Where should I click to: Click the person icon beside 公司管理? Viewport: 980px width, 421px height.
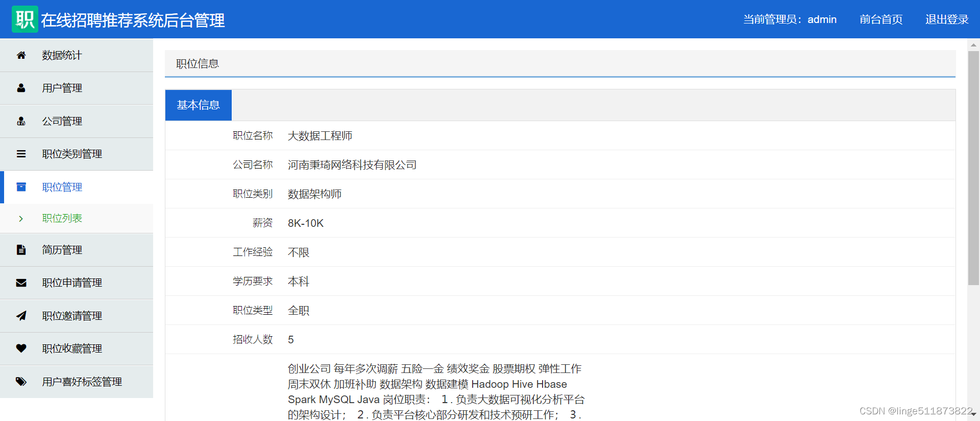[x=21, y=121]
